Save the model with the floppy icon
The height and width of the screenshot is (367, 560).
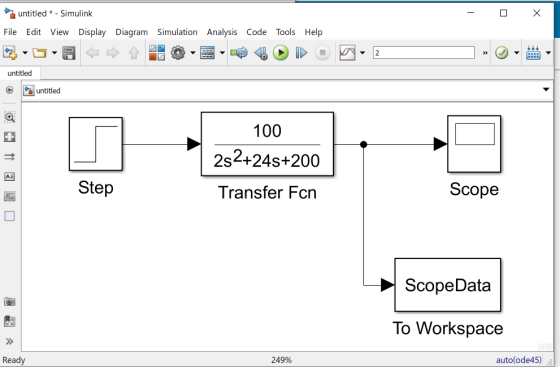tap(69, 53)
